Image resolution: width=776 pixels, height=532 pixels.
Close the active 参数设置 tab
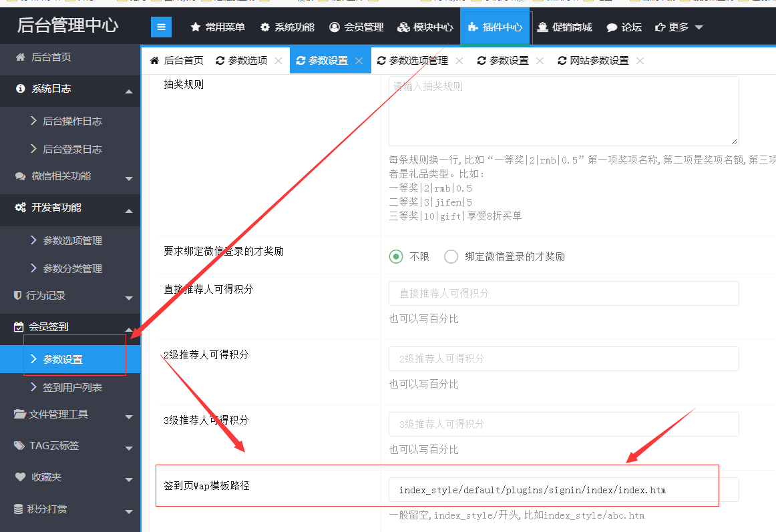coord(359,61)
